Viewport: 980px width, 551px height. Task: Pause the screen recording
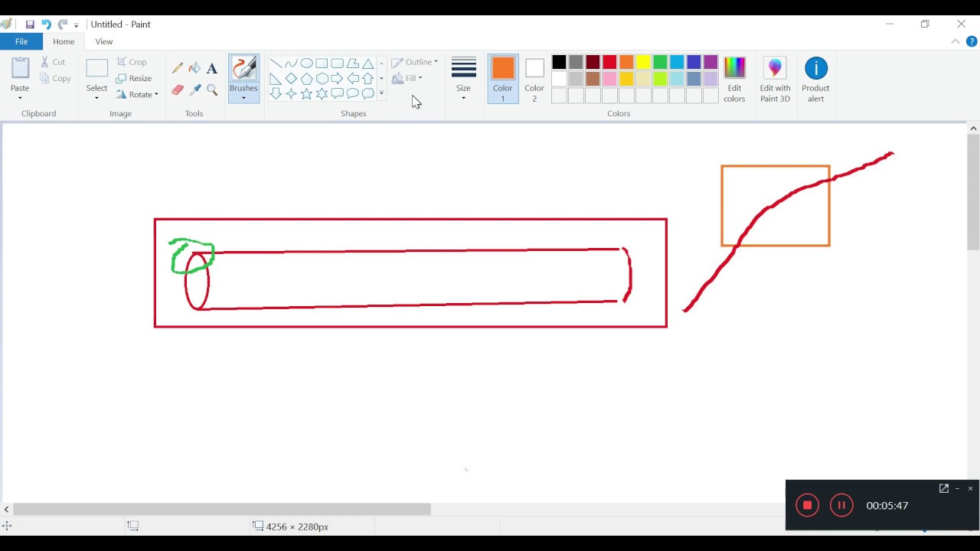click(x=841, y=505)
